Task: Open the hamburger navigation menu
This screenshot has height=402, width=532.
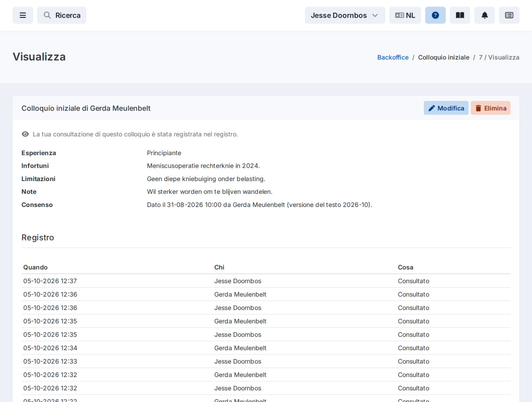Action: pyautogui.click(x=23, y=15)
